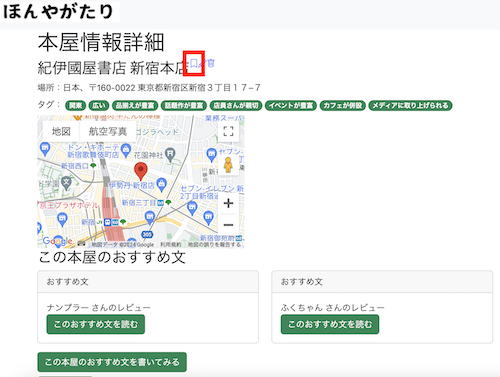Image resolution: width=500 pixels, height=377 pixels.
Task: Click ゴジラヘッド label on map
Action: coord(157,132)
